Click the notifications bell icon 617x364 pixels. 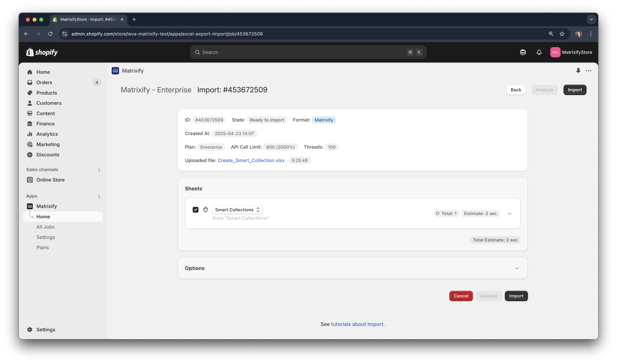coord(539,52)
